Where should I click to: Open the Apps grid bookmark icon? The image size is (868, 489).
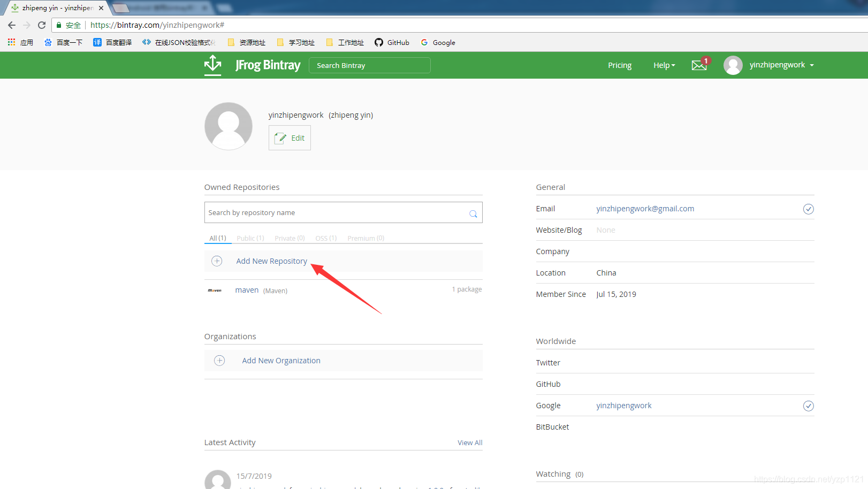[x=11, y=42]
